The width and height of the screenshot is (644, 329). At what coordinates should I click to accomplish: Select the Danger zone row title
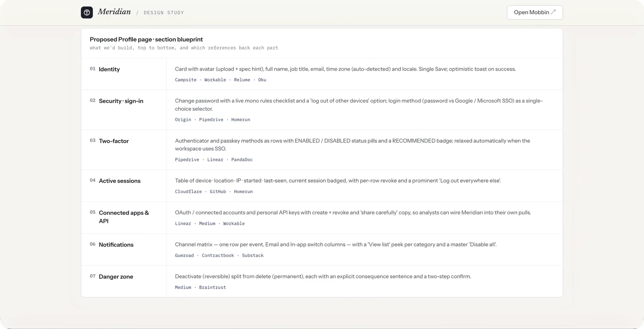(116, 277)
